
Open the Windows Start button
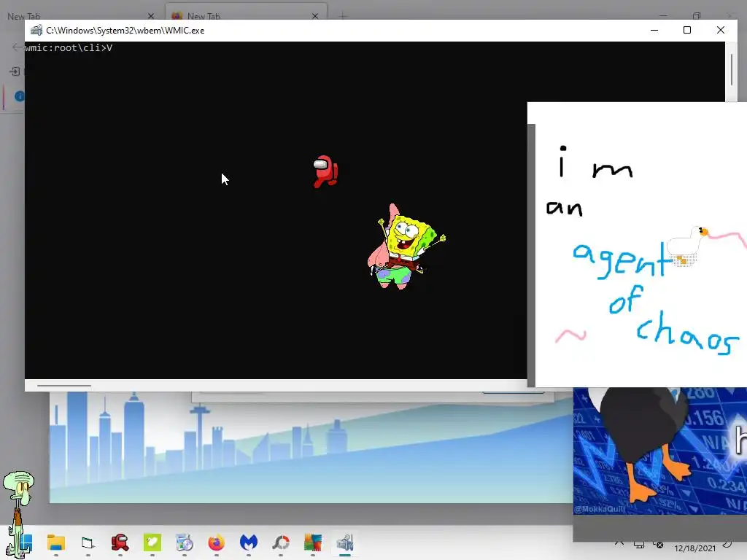click(x=26, y=542)
